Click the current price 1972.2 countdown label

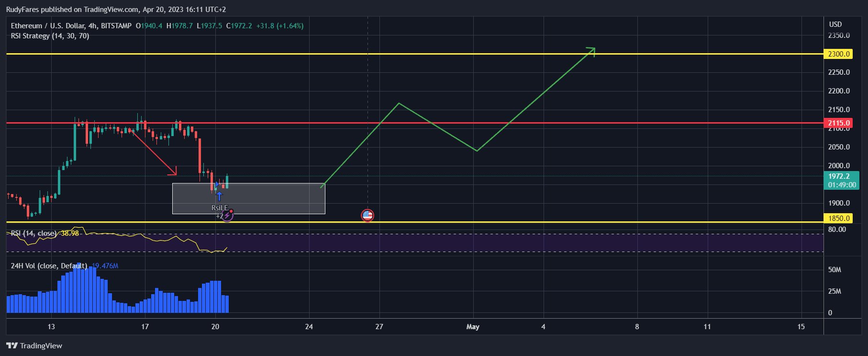[842, 181]
